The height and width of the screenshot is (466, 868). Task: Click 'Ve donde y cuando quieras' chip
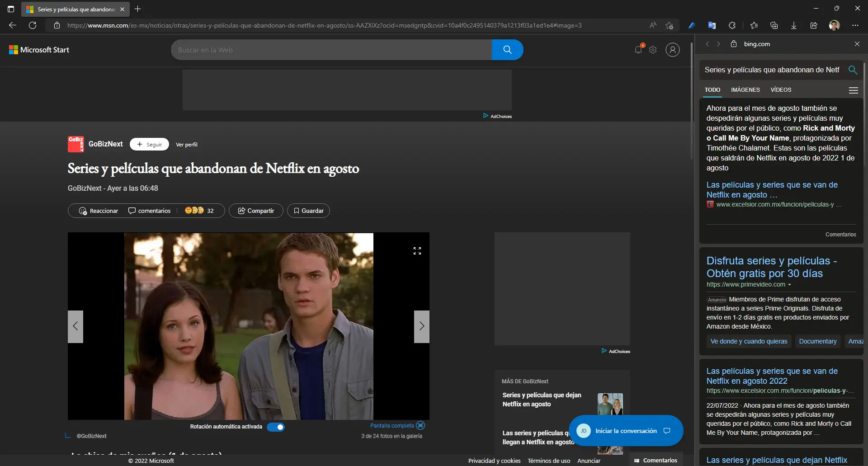(x=749, y=341)
